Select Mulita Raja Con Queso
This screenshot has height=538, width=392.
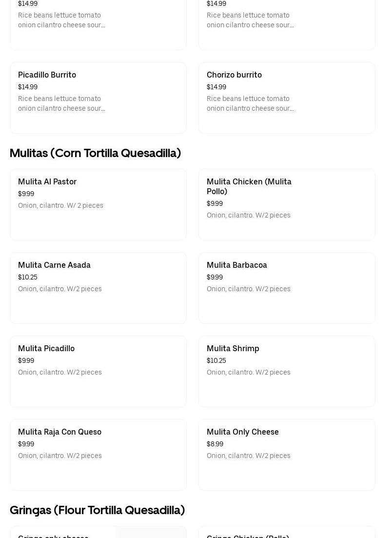(59, 432)
